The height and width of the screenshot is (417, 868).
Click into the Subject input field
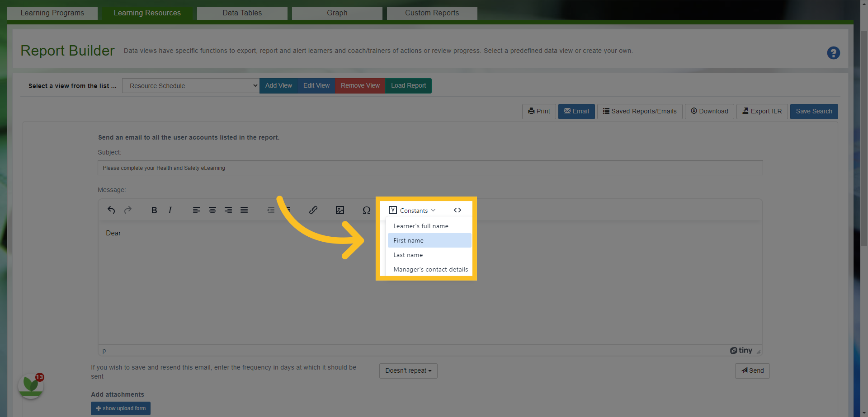430,168
